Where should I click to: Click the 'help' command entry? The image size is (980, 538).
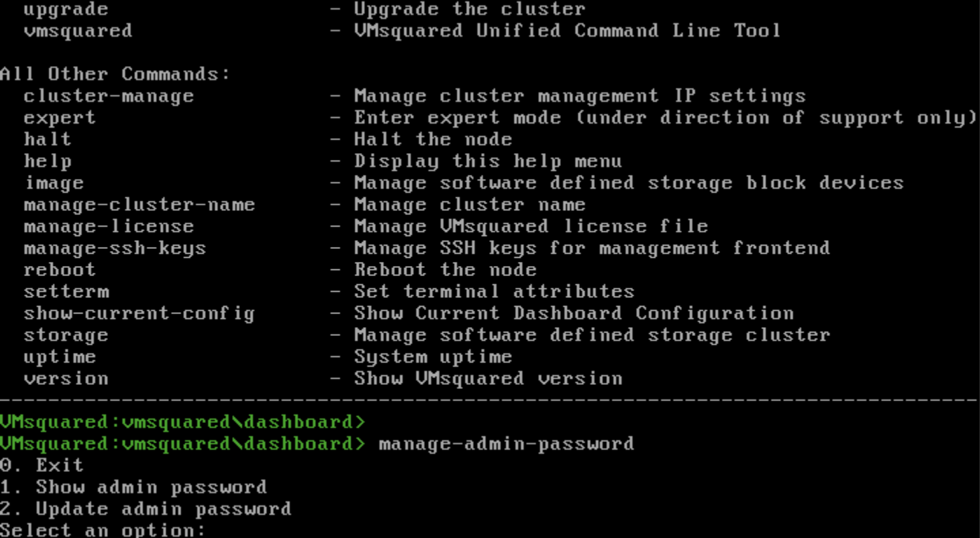click(x=48, y=161)
